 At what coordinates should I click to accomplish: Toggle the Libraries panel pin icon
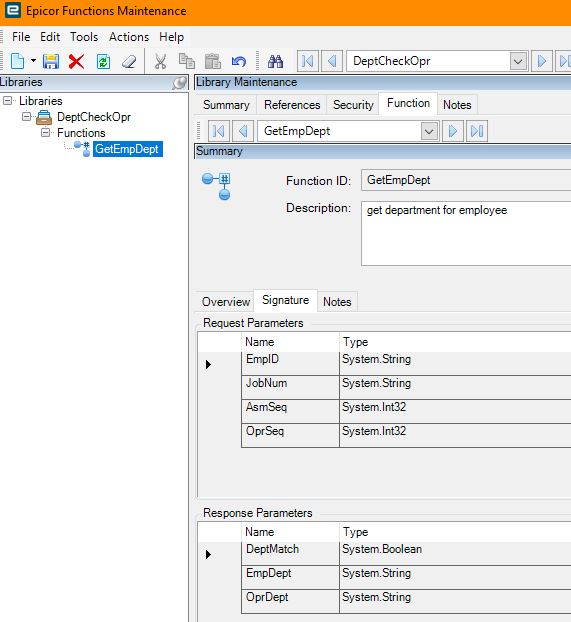tap(179, 83)
